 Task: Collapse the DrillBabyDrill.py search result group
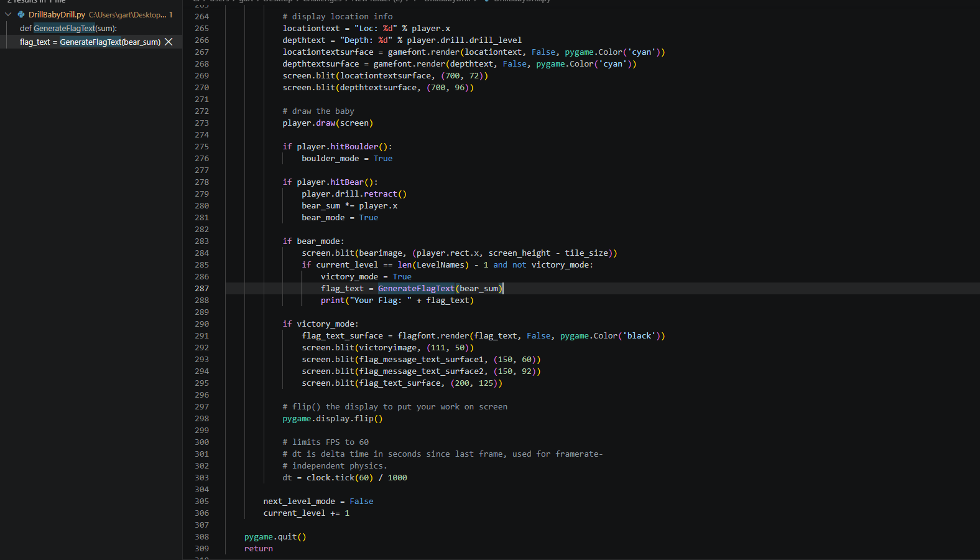[x=8, y=14]
